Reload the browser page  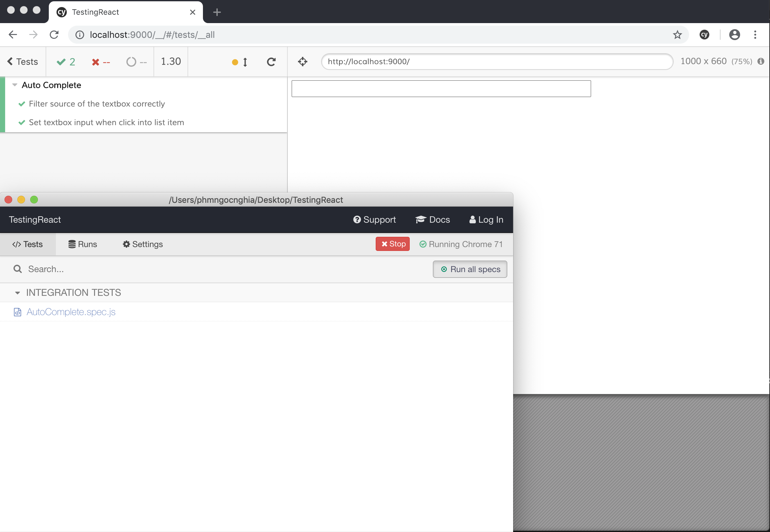click(54, 35)
